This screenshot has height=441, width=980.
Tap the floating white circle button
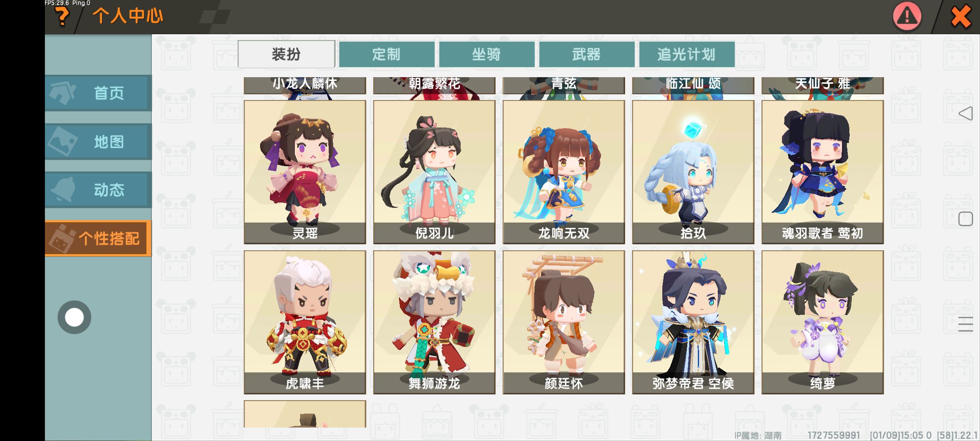tap(74, 317)
